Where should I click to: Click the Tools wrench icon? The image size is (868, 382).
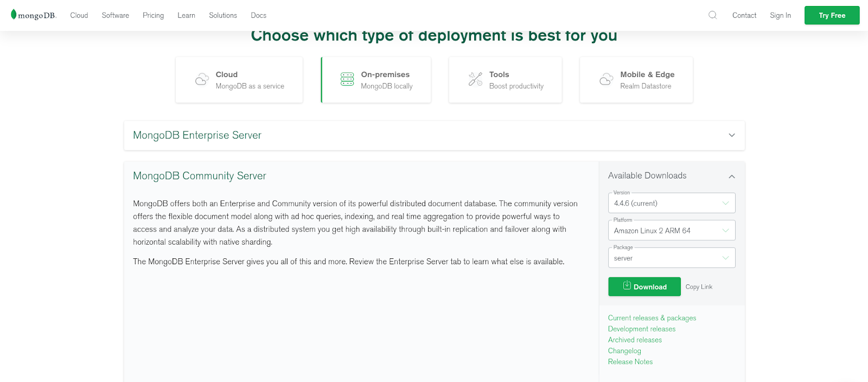[475, 79]
